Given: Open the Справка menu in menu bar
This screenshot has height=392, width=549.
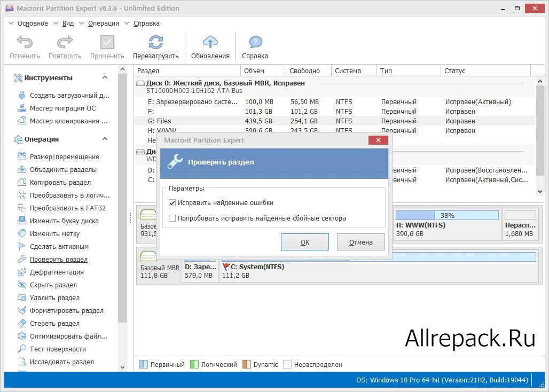Looking at the screenshot, I should click(146, 23).
